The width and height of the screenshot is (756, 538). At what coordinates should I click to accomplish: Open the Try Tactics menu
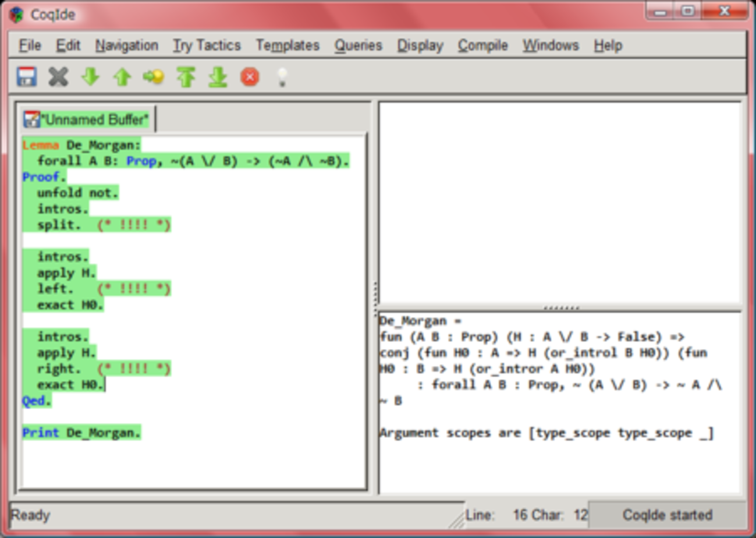click(207, 45)
